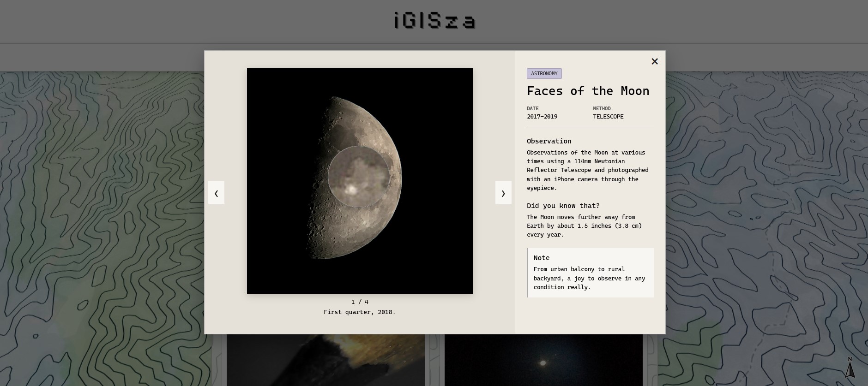Image resolution: width=868 pixels, height=386 pixels.
Task: Click the 'DATE' label
Action: (x=532, y=108)
